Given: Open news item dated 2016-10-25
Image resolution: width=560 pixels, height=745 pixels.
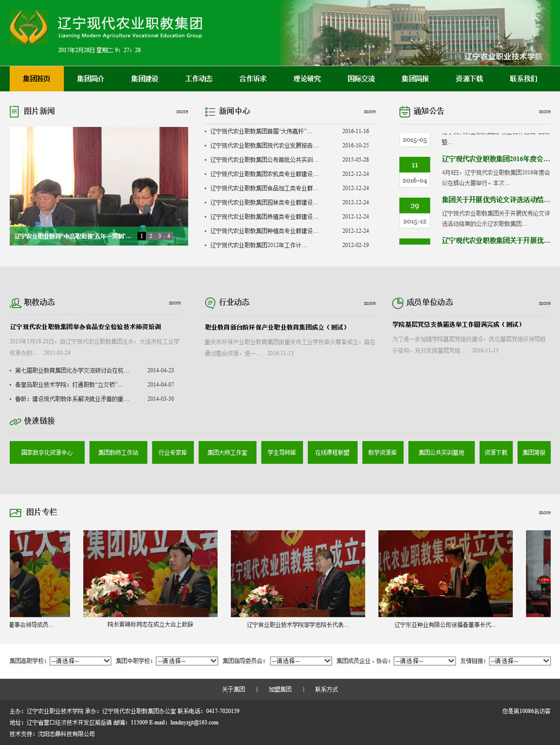Looking at the screenshot, I should click(264, 146).
